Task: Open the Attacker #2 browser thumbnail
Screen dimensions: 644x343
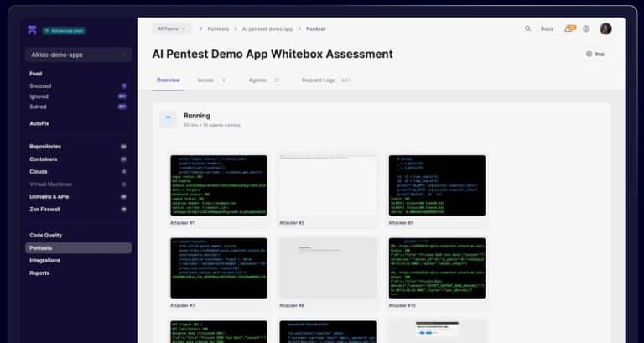Action: 328,185
